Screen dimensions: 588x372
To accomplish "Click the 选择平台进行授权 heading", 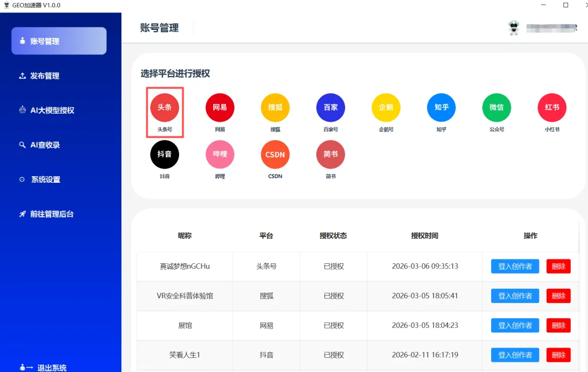I will pos(175,73).
